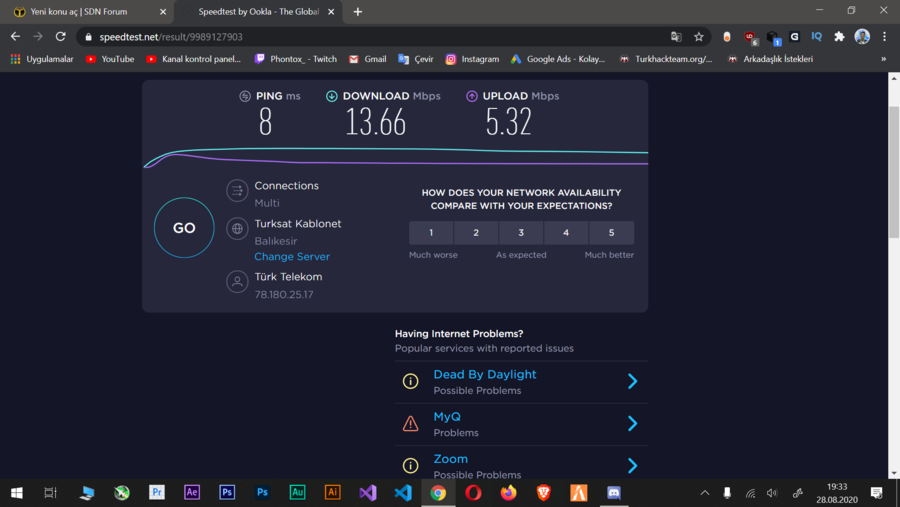Rate network availability as 2
900x507 pixels.
[476, 233]
